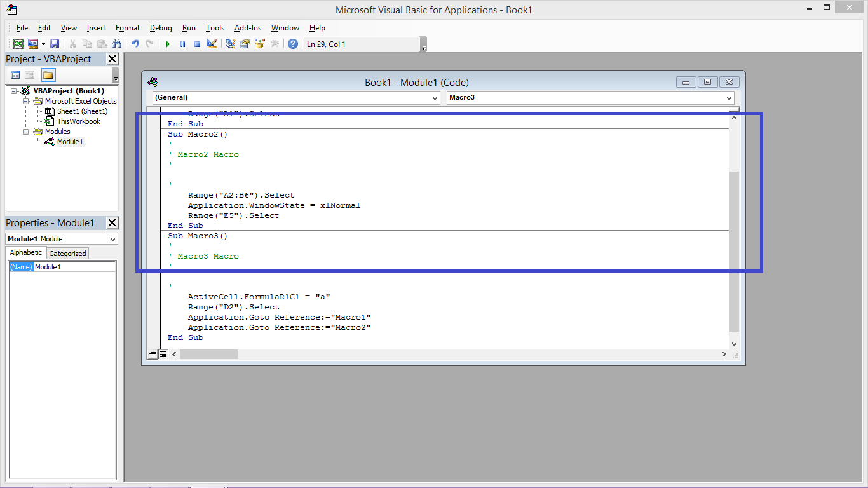Collapse the Microsoft Excel Objects folder
The image size is (868, 488).
[27, 100]
